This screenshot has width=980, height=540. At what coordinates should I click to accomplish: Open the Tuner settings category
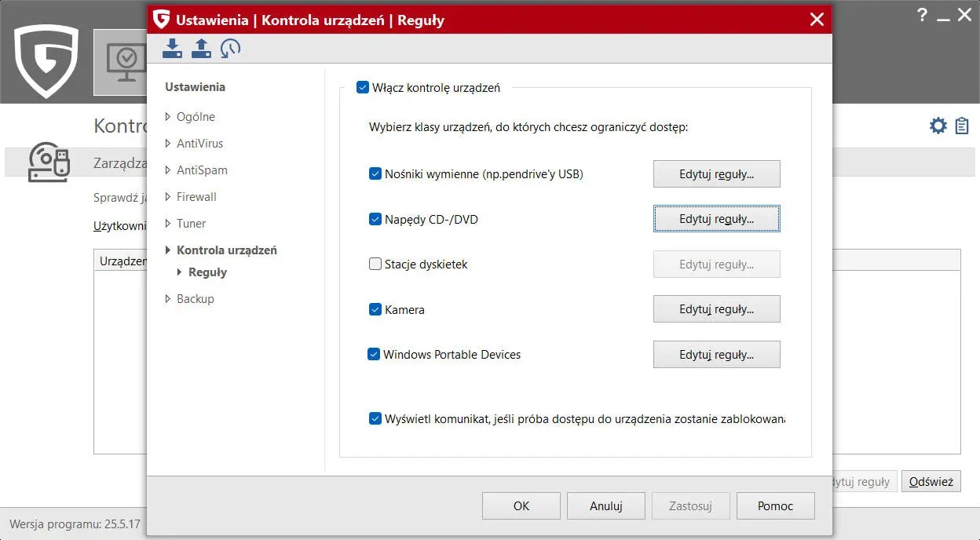point(191,224)
